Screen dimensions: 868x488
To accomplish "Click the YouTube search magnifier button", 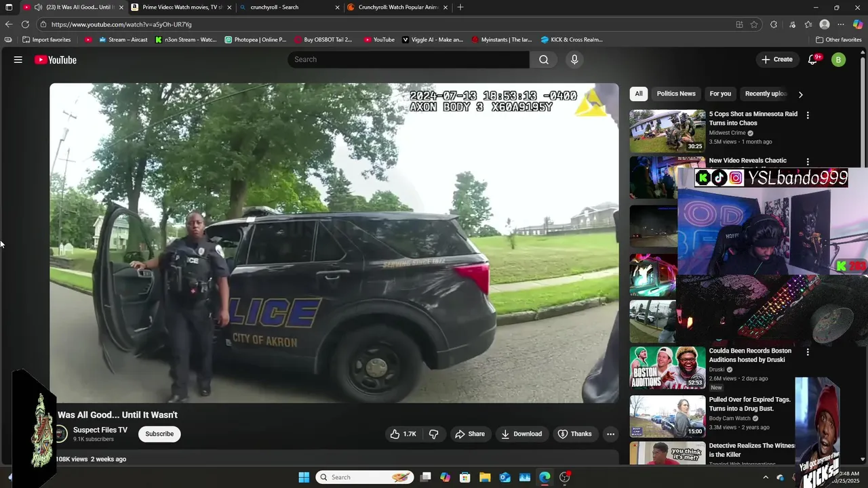I will click(x=544, y=60).
